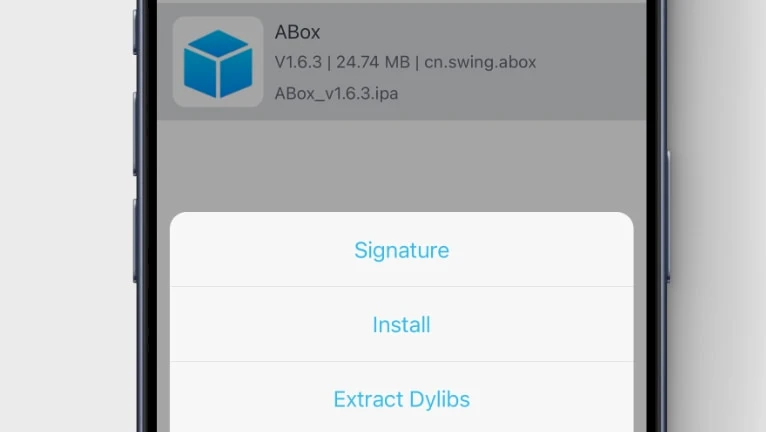This screenshot has width=766, height=432.
Task: Click the divider between Install and Extract Dylibs
Action: [402, 362]
